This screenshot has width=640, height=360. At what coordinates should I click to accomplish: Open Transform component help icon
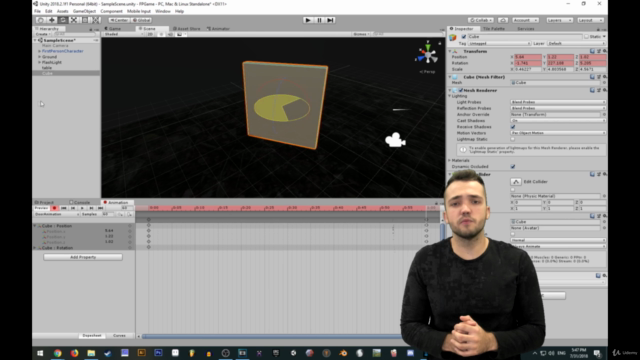coord(592,51)
